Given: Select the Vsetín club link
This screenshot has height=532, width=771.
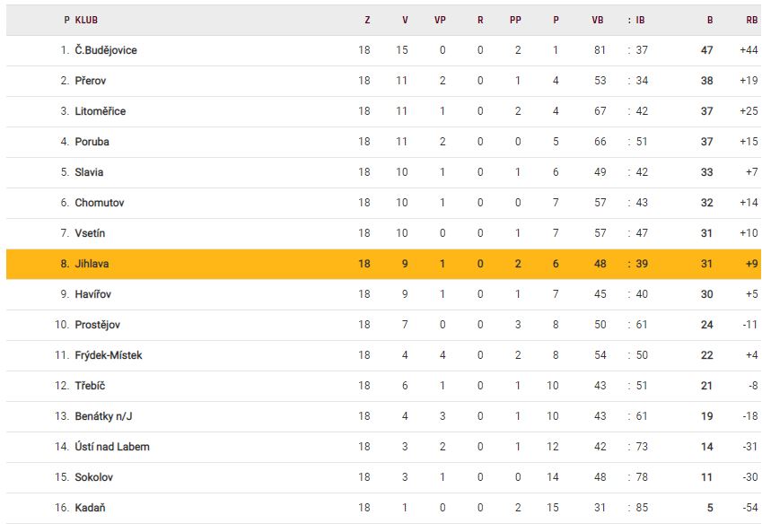Looking at the screenshot, I should coord(90,233).
